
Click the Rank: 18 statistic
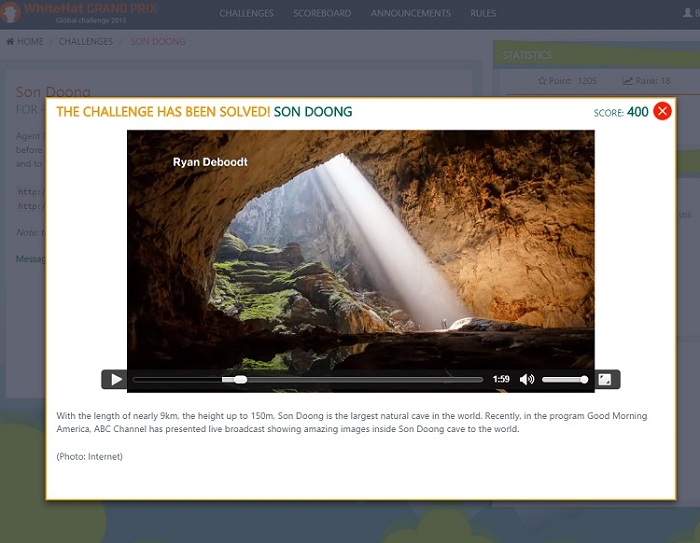646,81
